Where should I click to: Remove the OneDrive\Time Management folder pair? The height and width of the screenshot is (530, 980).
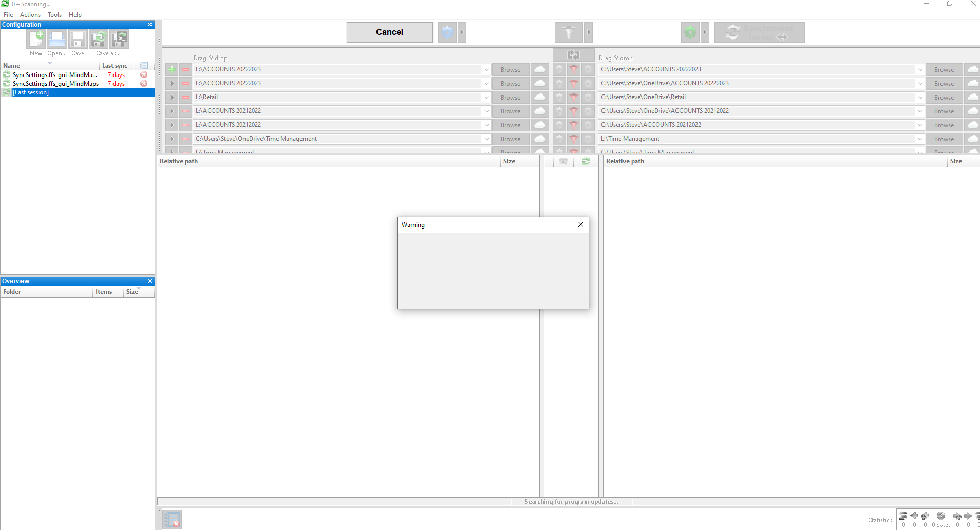(185, 139)
